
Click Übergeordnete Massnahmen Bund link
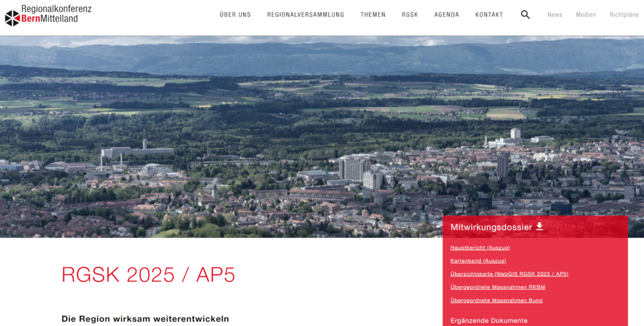(496, 300)
